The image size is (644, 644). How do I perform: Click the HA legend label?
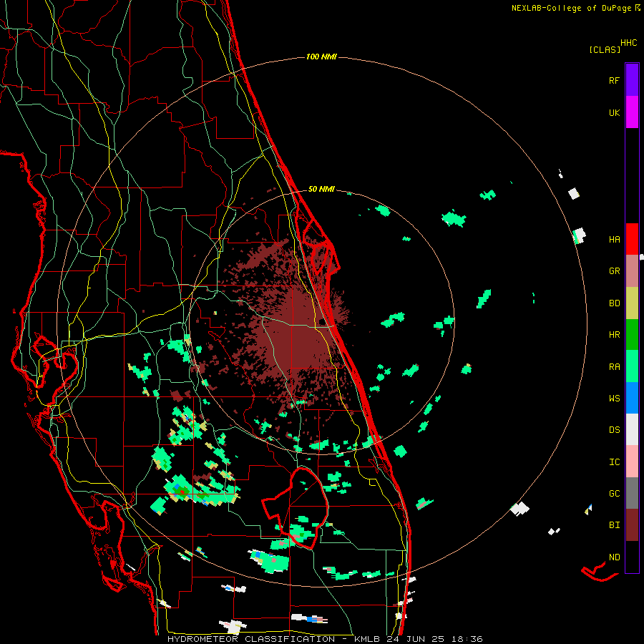click(614, 240)
